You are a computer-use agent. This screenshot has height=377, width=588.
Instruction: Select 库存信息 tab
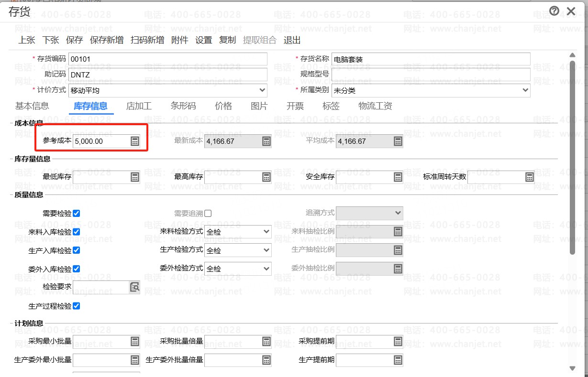[90, 106]
